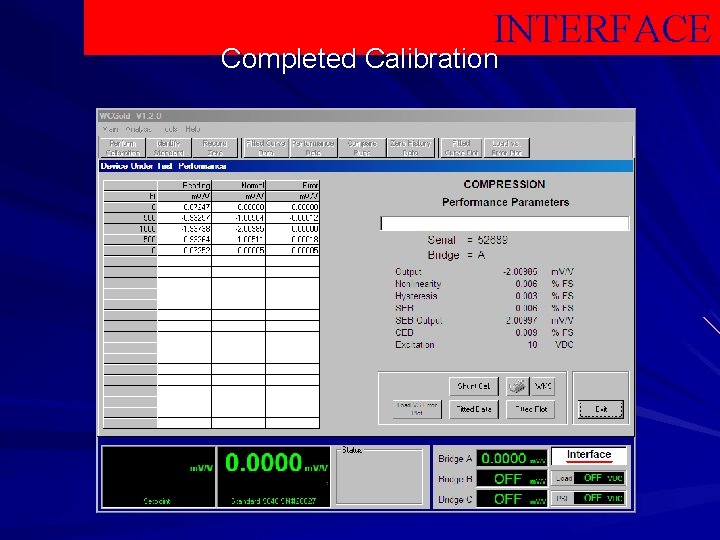720x540 pixels.
Task: Open Performance Data from toolbar
Action: coord(313,148)
